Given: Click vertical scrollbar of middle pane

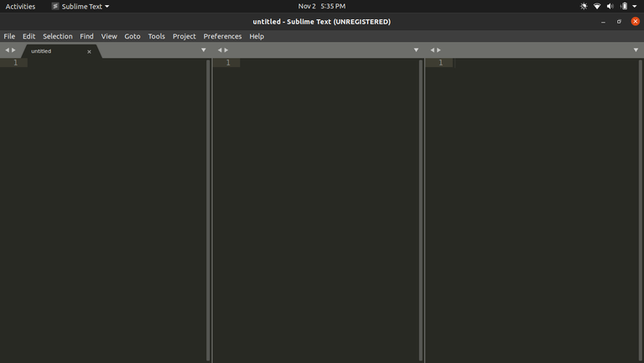Looking at the screenshot, I should pyautogui.click(x=421, y=210).
